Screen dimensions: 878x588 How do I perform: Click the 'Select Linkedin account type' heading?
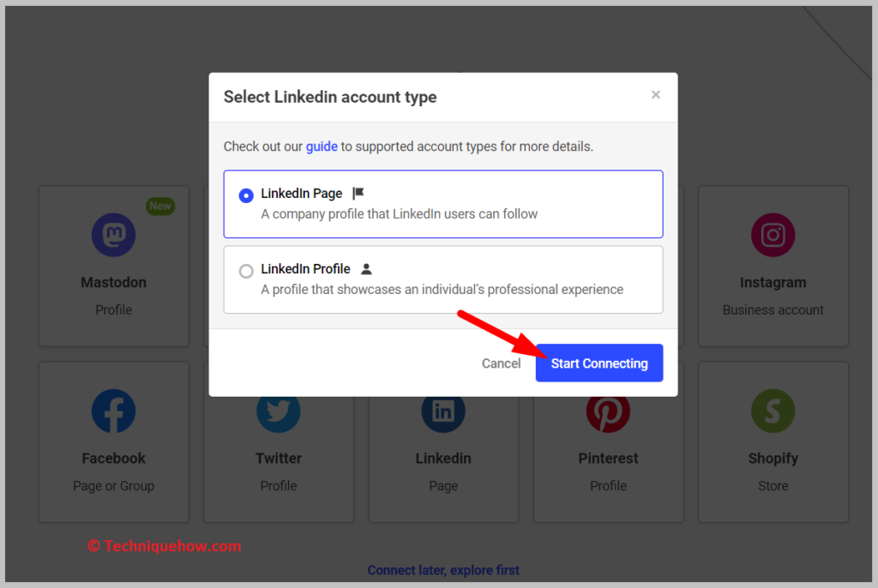[330, 97]
